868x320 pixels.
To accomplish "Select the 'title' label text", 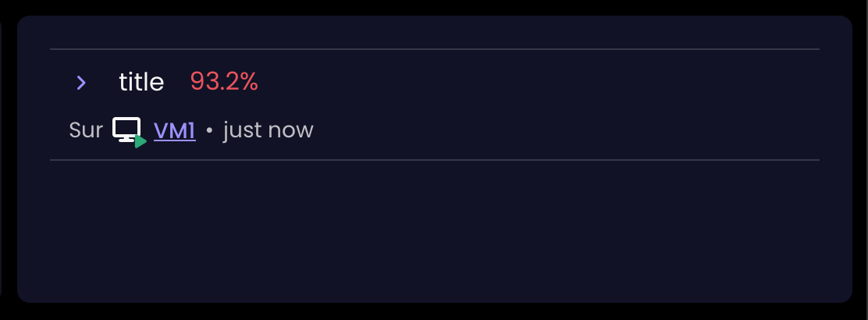I will click(x=141, y=83).
